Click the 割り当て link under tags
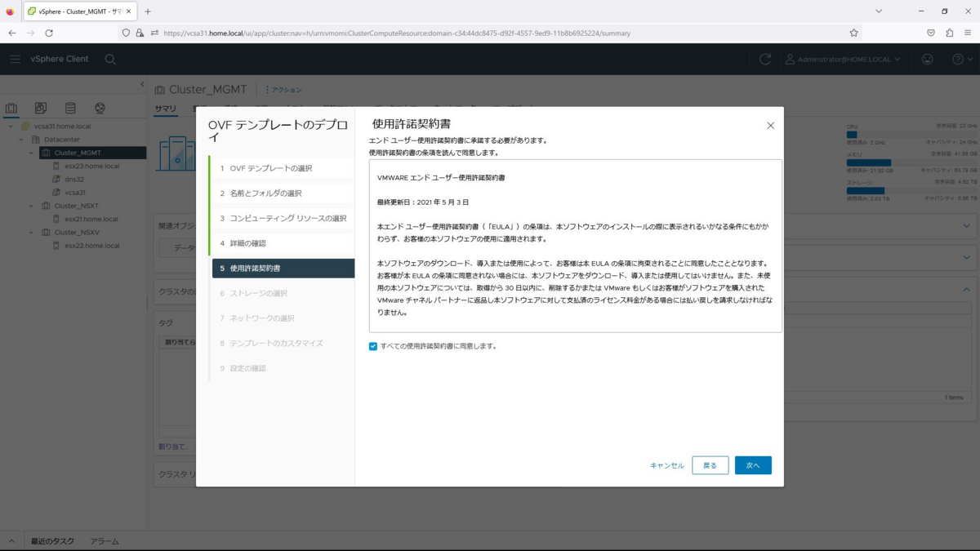The height and width of the screenshot is (551, 980). pos(173,447)
